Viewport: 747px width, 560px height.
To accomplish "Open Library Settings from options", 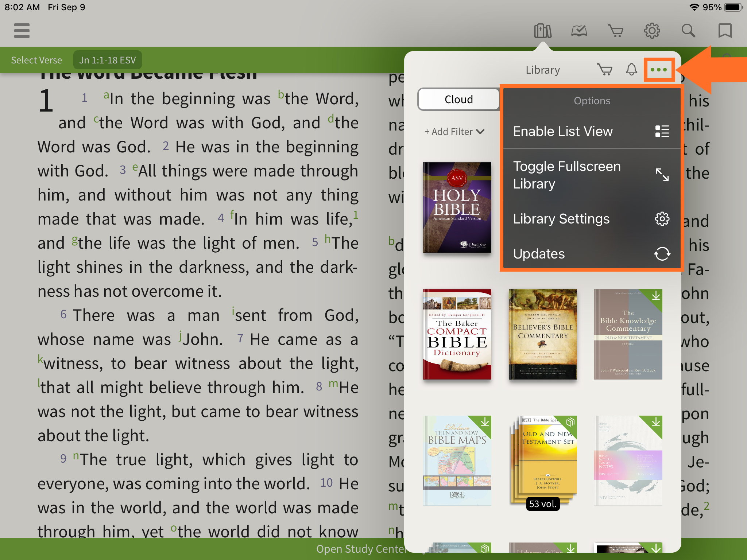I will 592,219.
